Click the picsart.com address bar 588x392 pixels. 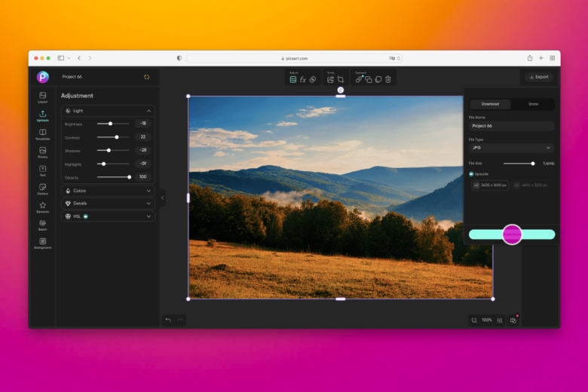(294, 58)
